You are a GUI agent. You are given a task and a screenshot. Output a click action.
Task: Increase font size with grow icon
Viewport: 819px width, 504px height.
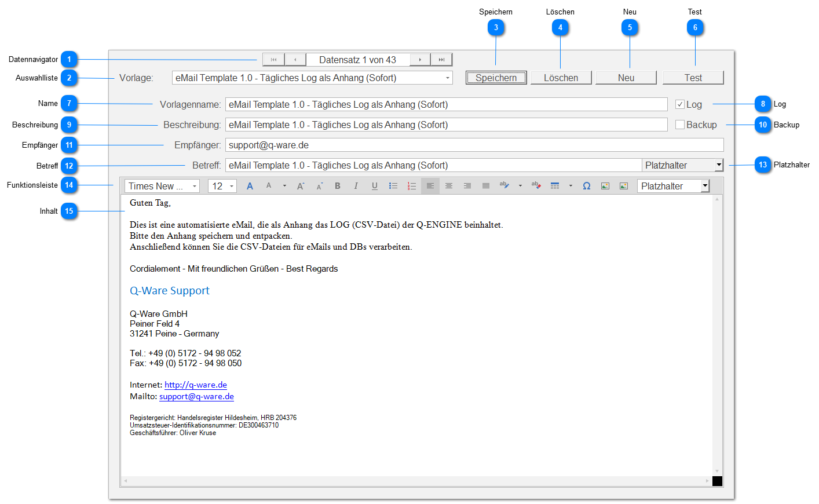pos(301,186)
